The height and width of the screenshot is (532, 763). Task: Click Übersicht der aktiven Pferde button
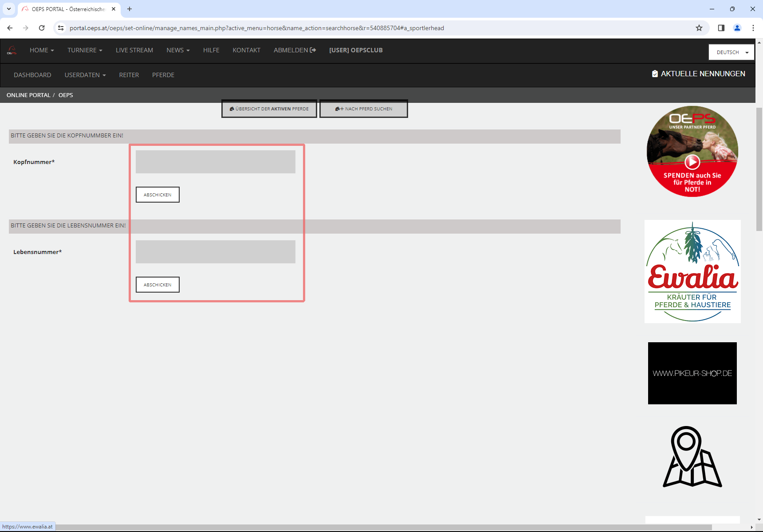[269, 109]
